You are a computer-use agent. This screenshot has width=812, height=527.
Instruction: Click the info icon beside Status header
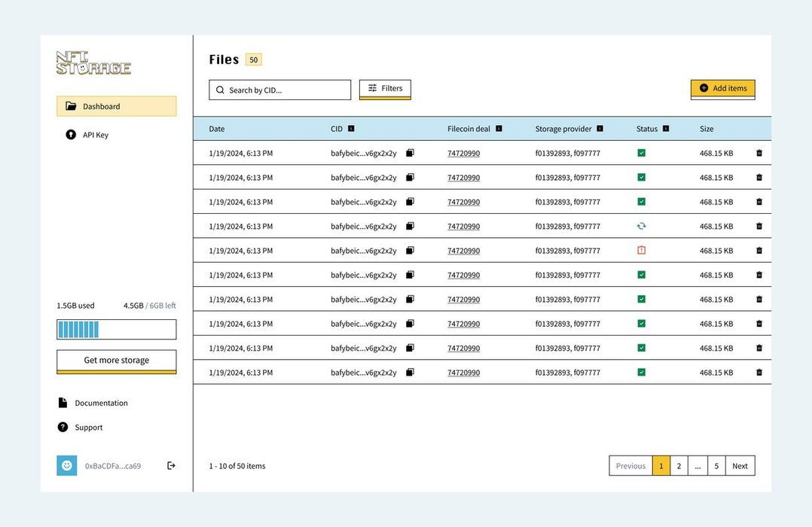[666, 129]
